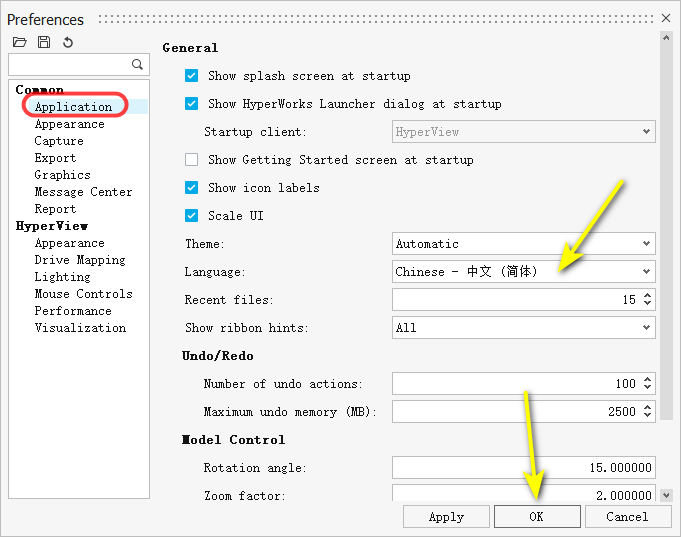Open Export preferences
The height and width of the screenshot is (537, 681).
(55, 158)
